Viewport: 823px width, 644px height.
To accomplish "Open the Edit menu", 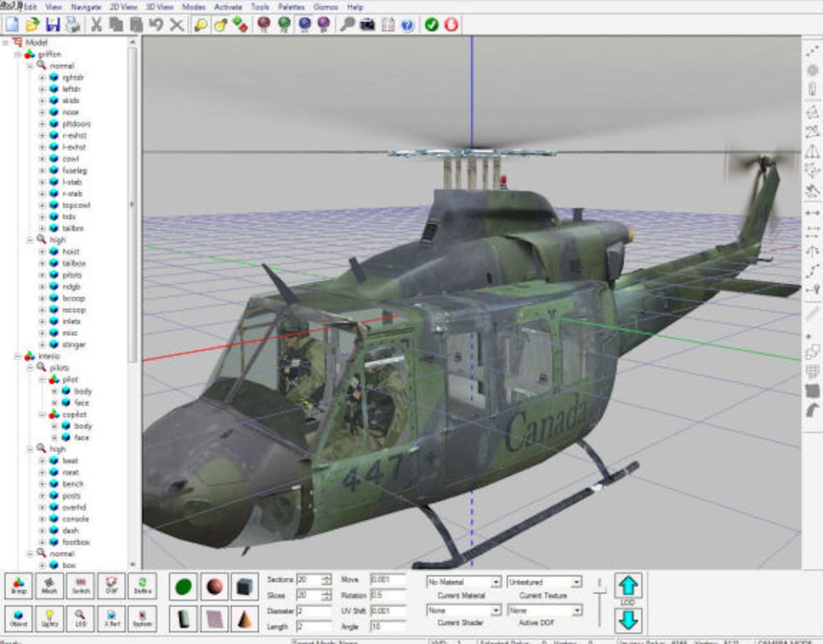I will point(31,7).
